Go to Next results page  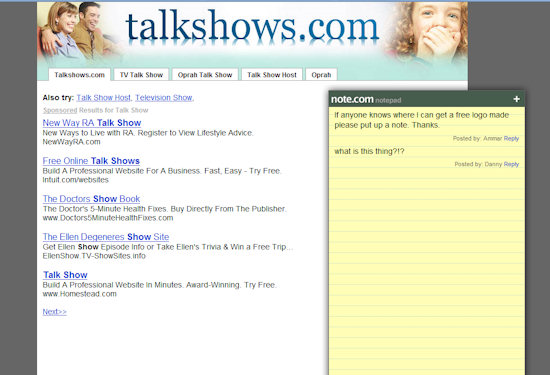(55, 312)
